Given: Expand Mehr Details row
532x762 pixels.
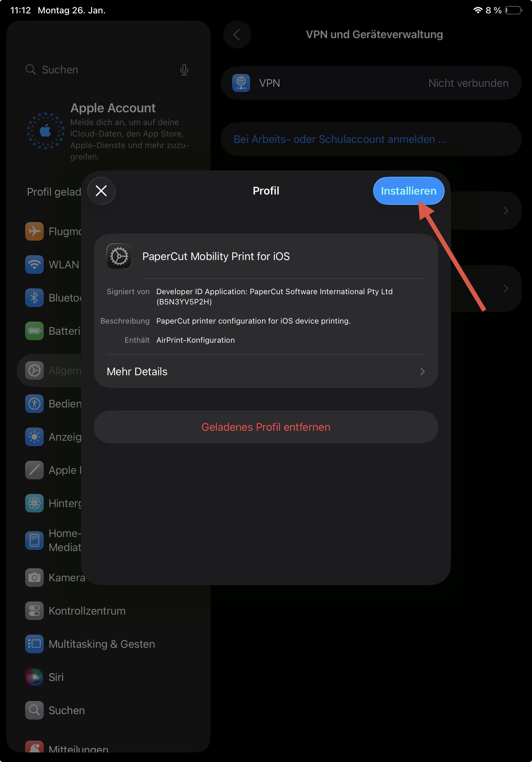Looking at the screenshot, I should click(266, 371).
